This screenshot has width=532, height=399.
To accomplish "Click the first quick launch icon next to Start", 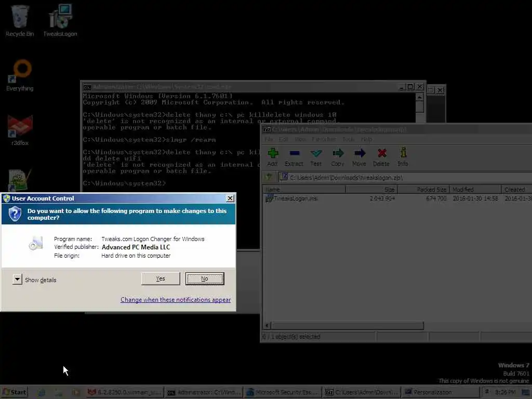I will click(42, 393).
